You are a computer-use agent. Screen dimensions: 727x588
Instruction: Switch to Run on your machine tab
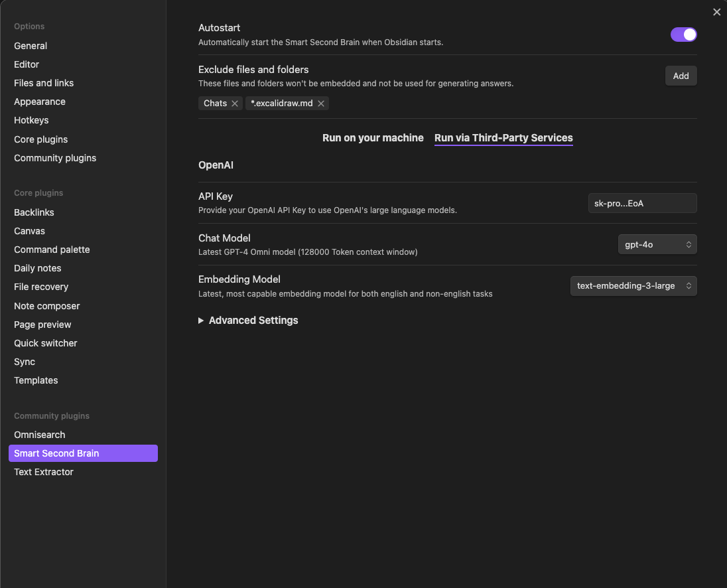click(x=373, y=138)
